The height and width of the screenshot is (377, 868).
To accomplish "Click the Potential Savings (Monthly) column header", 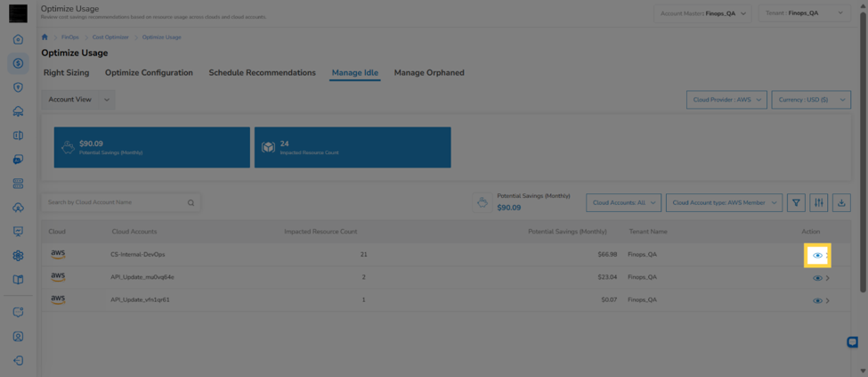I will pos(567,231).
